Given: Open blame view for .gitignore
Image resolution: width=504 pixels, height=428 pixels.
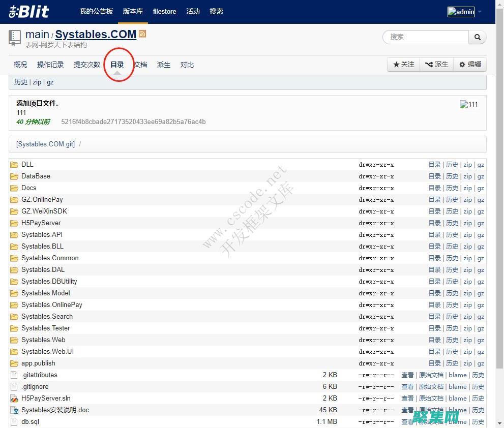Looking at the screenshot, I should (x=457, y=387).
